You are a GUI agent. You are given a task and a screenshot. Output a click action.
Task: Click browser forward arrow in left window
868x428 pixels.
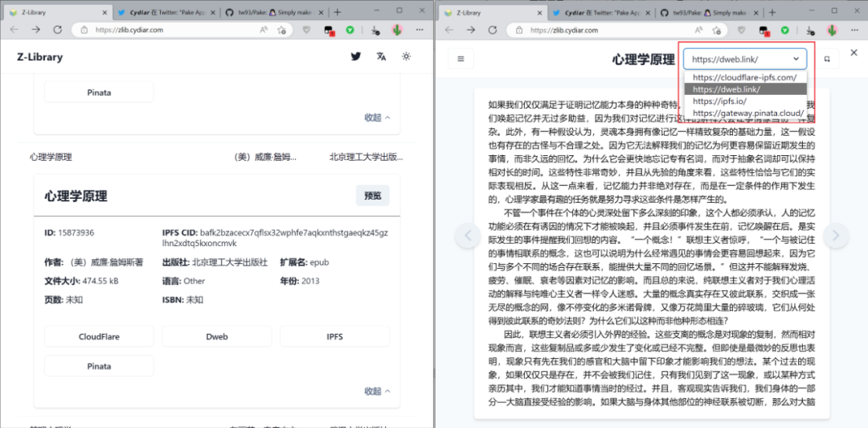36,30
